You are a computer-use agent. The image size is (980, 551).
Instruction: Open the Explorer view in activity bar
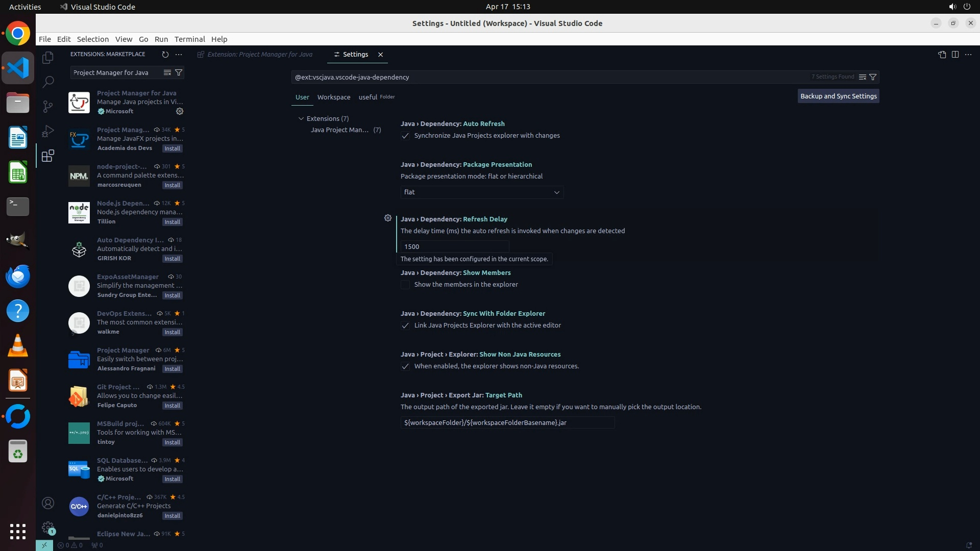(x=48, y=58)
